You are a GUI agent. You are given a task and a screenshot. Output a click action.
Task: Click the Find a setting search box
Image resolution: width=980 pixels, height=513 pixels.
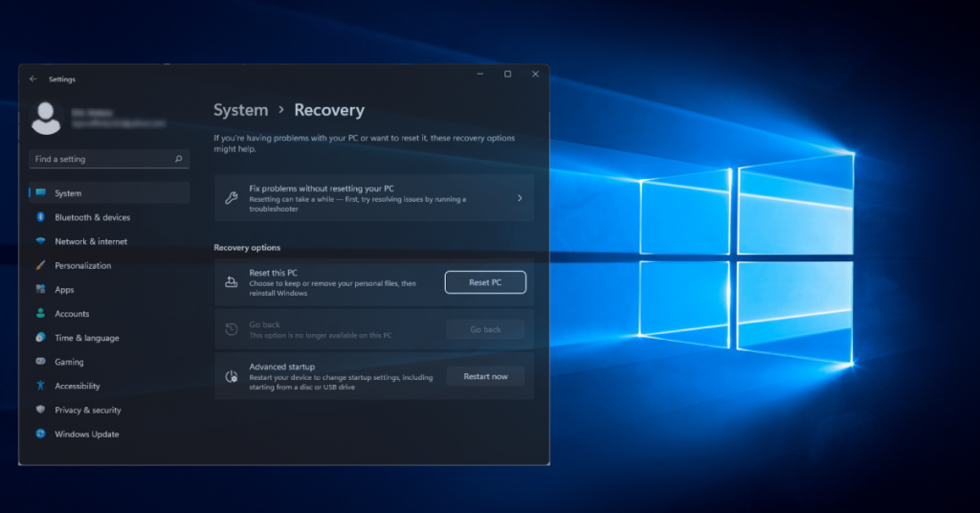click(109, 159)
